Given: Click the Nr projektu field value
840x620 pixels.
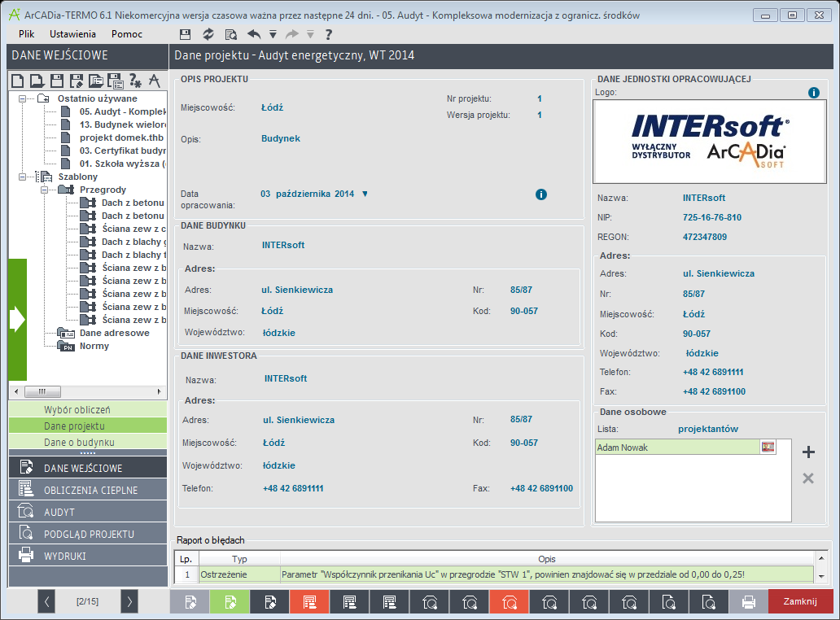Looking at the screenshot, I should pyautogui.click(x=540, y=98).
